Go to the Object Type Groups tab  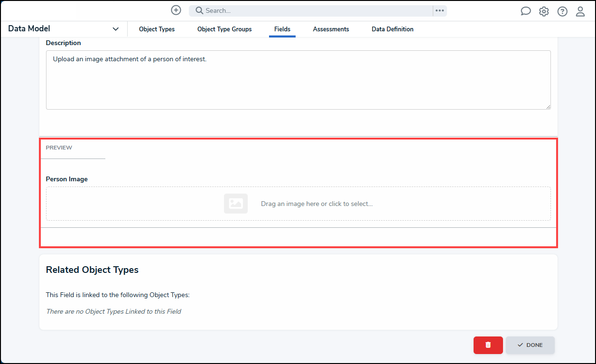pos(224,29)
